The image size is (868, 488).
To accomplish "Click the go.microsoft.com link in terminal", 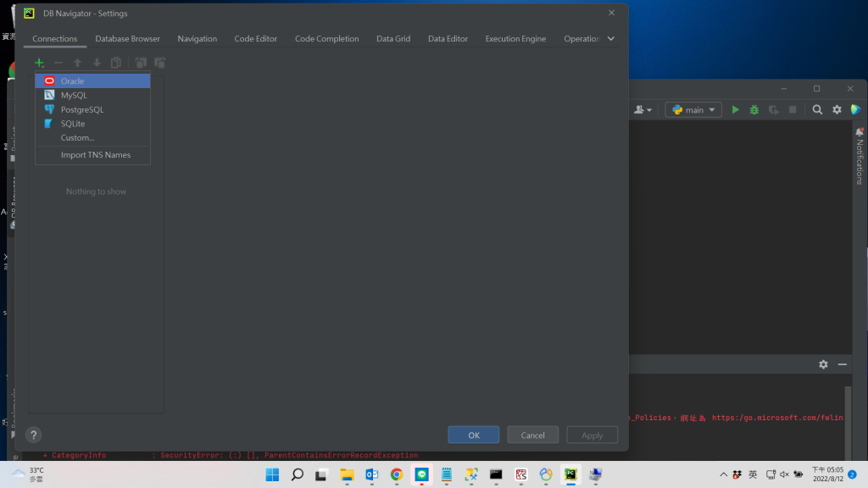I will [x=777, y=418].
